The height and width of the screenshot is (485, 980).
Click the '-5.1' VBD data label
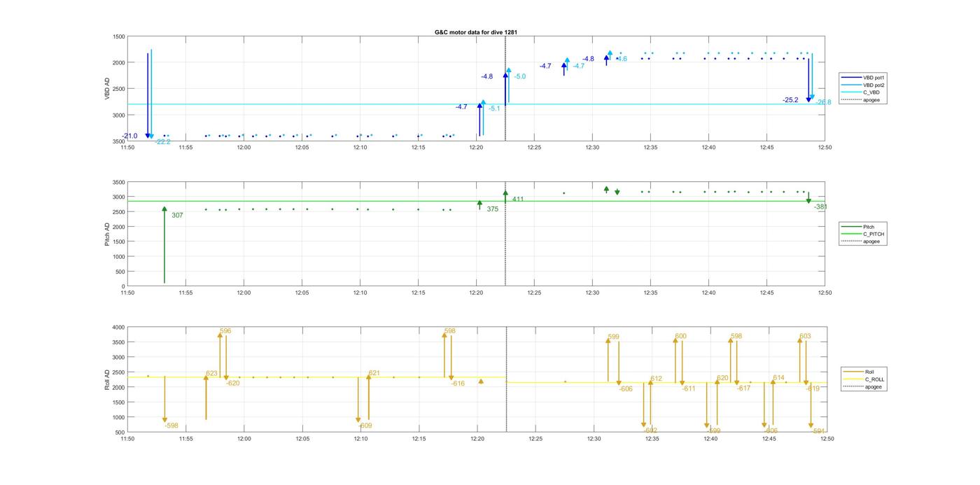point(494,108)
